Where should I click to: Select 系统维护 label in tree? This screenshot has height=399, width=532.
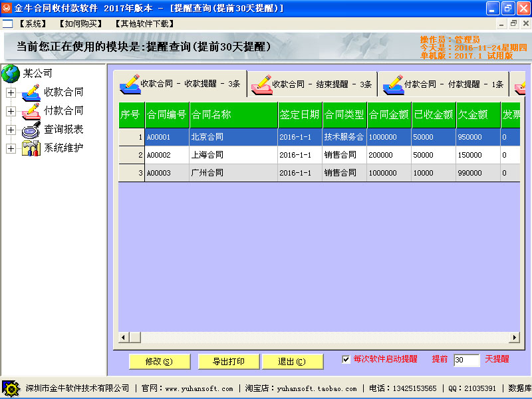63,148
